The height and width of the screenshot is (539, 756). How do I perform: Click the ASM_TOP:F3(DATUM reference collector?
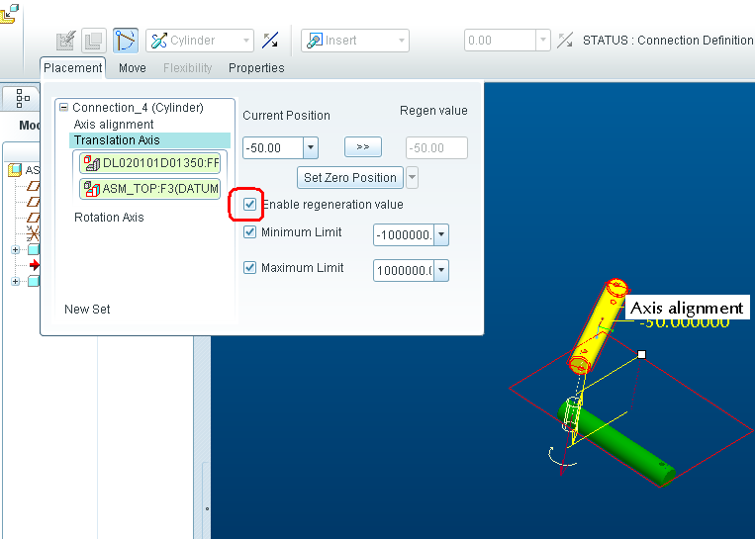[150, 188]
